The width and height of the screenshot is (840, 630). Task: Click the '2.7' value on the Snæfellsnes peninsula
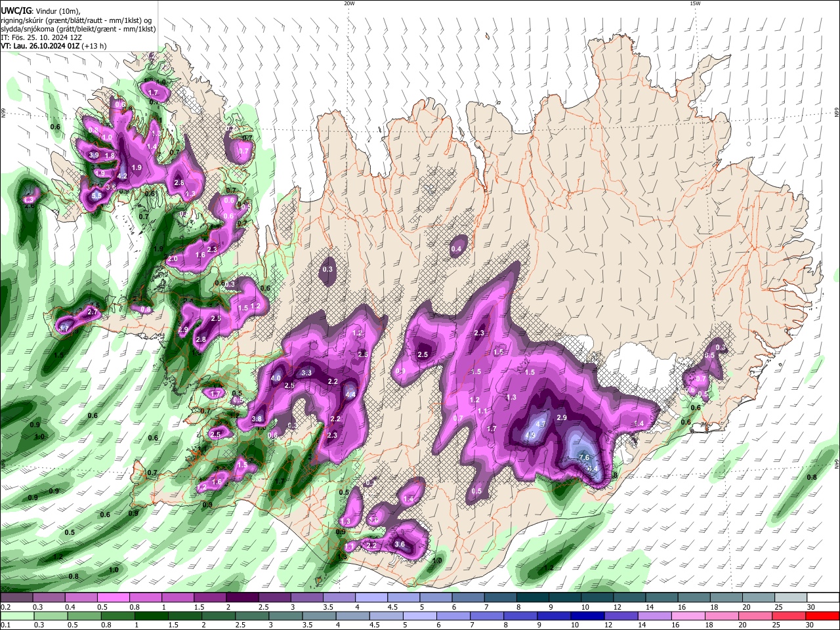(x=93, y=312)
